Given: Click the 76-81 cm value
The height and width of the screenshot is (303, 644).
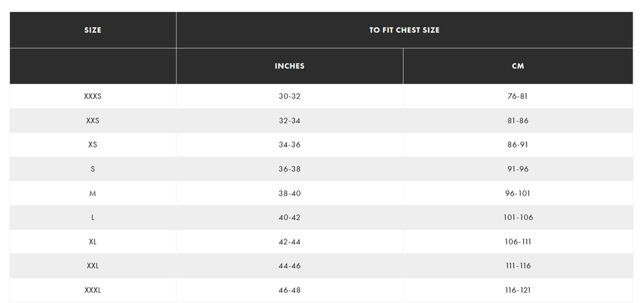Looking at the screenshot, I should [x=517, y=97].
